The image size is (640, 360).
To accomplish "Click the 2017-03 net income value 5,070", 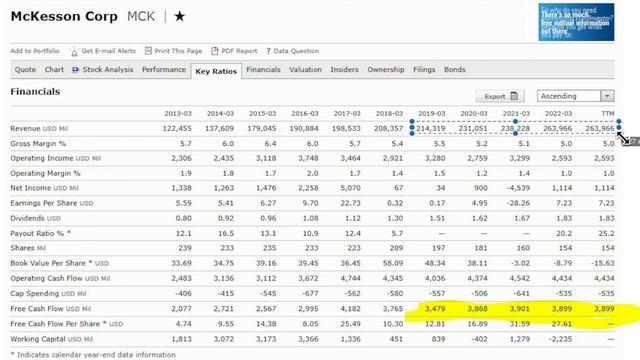I will pos(351,188).
